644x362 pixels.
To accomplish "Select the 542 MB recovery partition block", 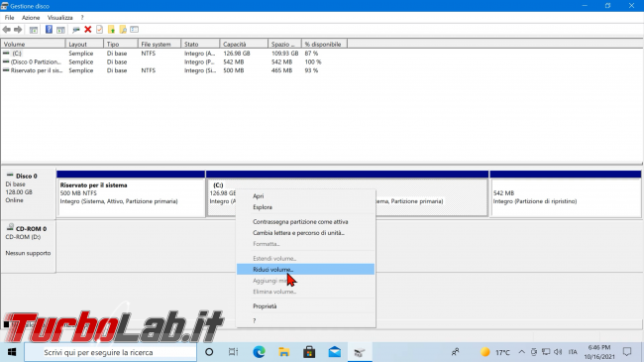I will tap(565, 193).
